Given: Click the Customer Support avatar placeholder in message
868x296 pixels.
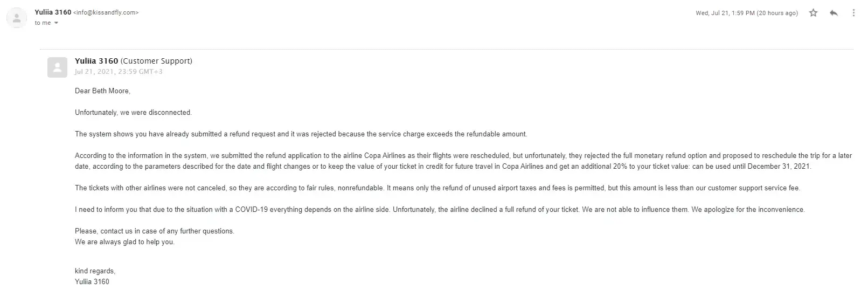Looking at the screenshot, I should tap(57, 67).
